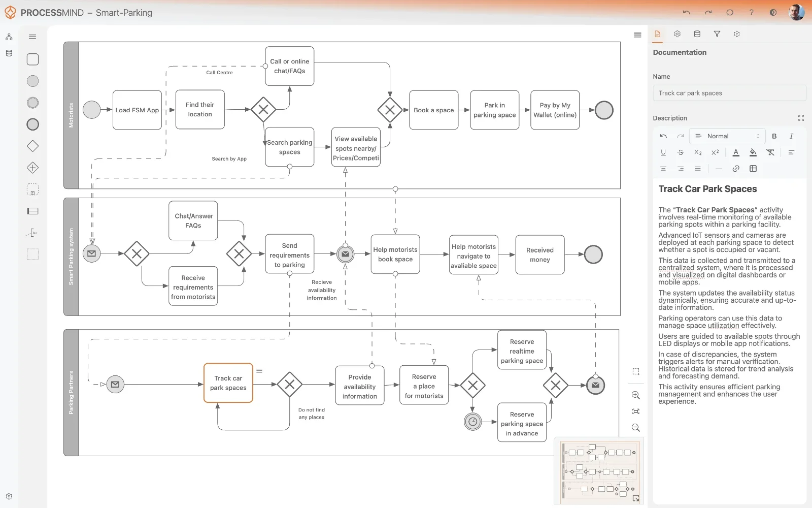The width and height of the screenshot is (812, 508).
Task: Align description text left
Action: coord(791,152)
